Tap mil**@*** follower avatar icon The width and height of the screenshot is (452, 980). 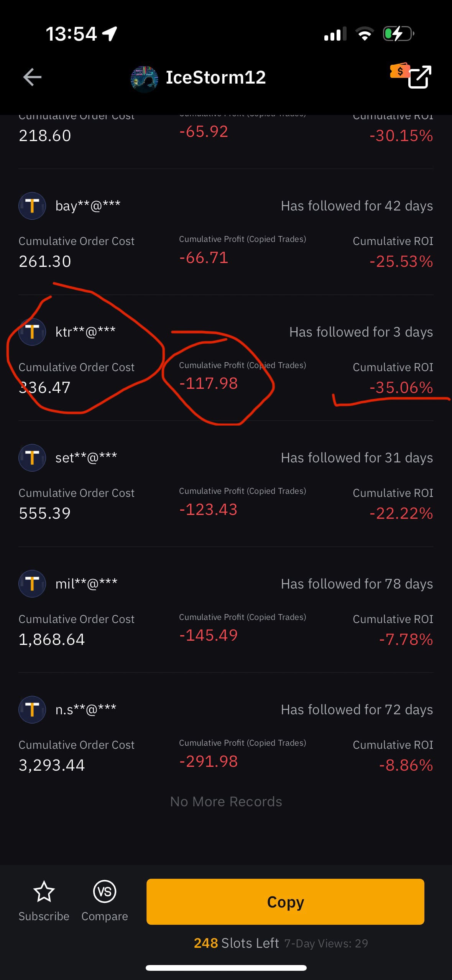coord(32,584)
